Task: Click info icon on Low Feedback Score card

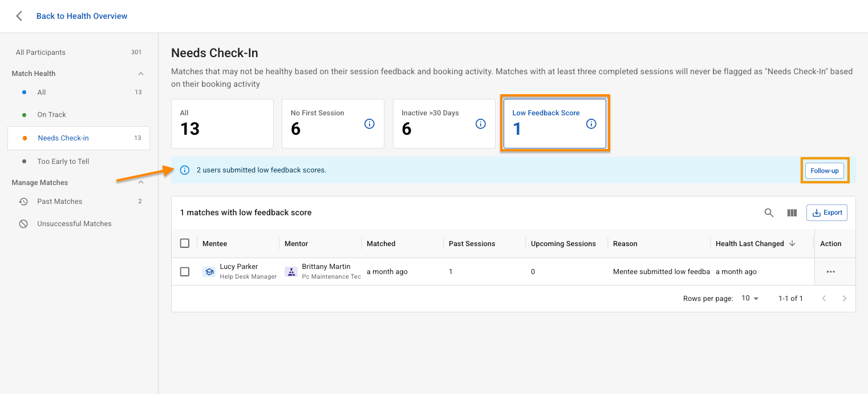Action: [591, 124]
